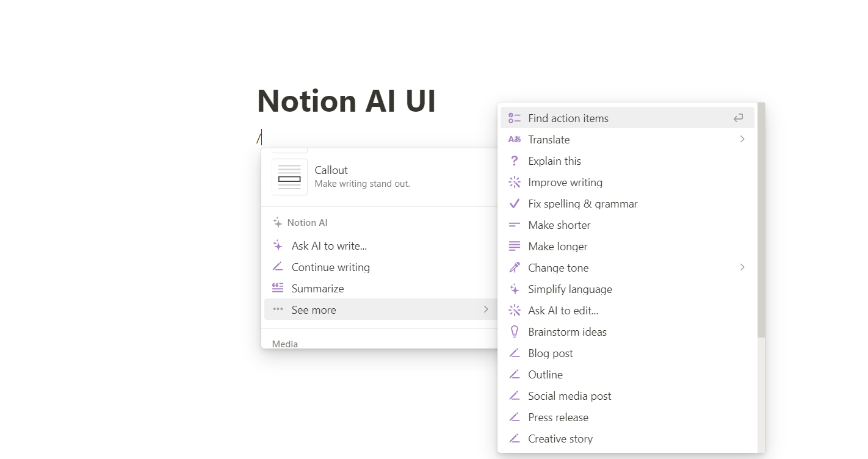This screenshot has height=459, width=868.
Task: Click the Notion AI section header
Action: coord(300,223)
